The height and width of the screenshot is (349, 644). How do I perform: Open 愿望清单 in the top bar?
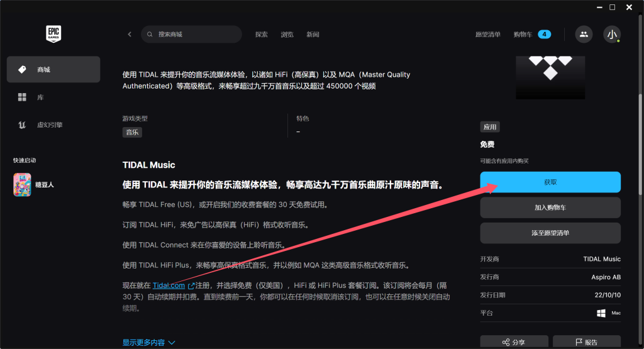point(488,35)
